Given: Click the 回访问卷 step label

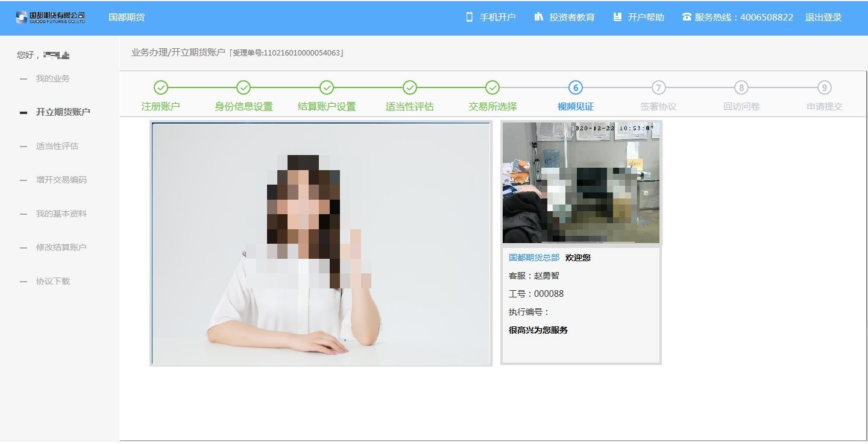Looking at the screenshot, I should coord(741,107).
